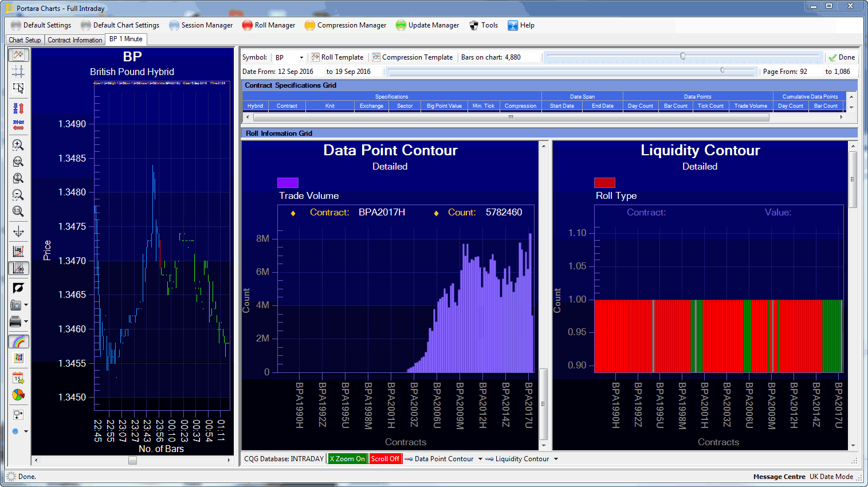Launch the Session Manager
The height and width of the screenshot is (487, 868).
tap(201, 25)
